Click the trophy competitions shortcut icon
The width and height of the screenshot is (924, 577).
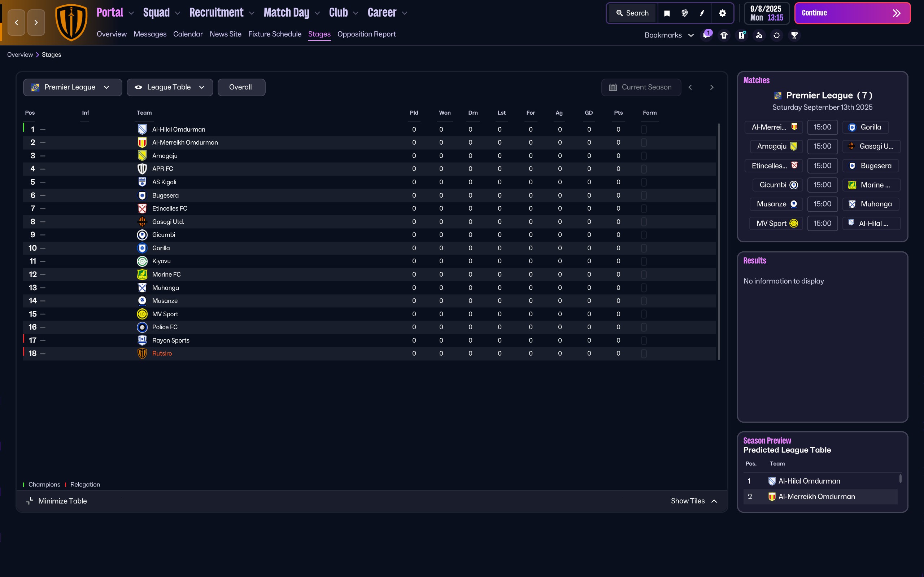[x=794, y=35]
